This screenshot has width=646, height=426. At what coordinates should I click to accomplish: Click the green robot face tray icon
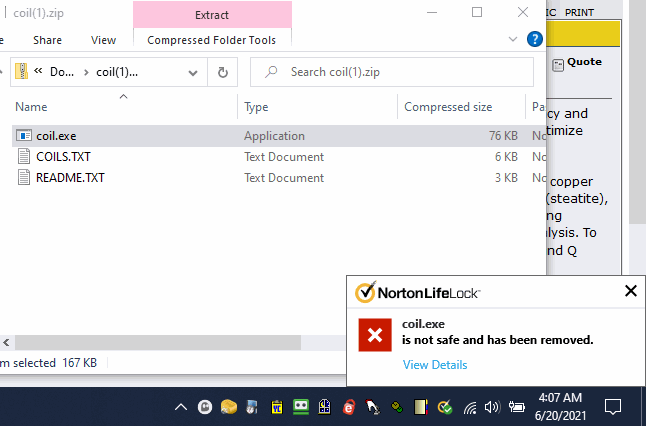[x=301, y=407]
